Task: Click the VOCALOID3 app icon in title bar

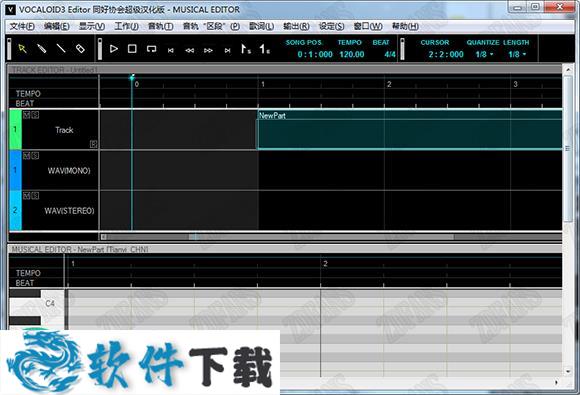Action: tap(10, 9)
